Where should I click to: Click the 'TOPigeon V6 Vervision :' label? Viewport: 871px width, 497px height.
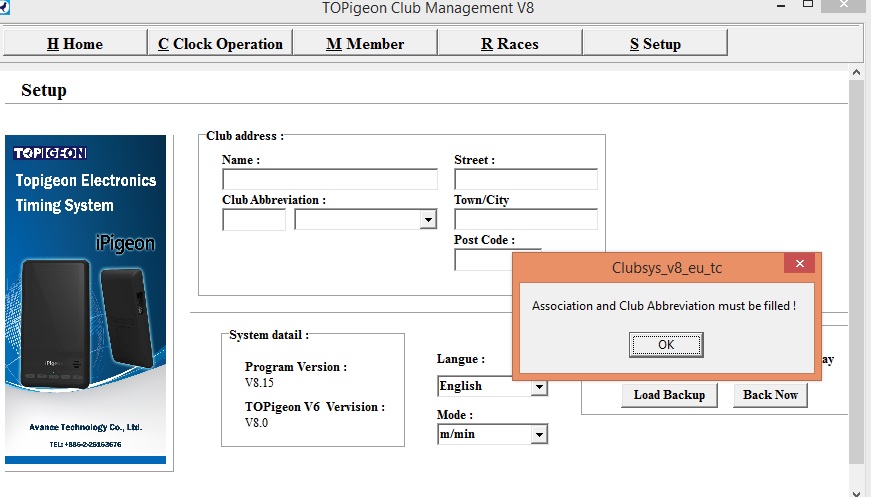click(x=315, y=407)
